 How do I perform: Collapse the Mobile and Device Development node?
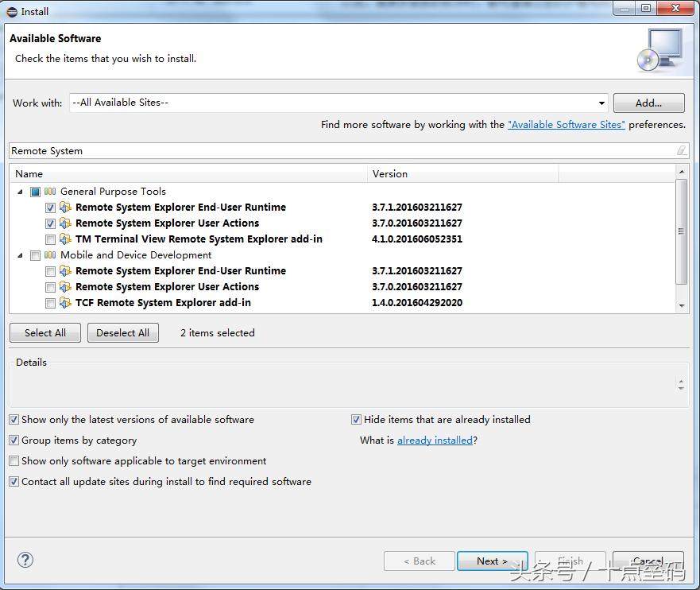pyautogui.click(x=21, y=255)
